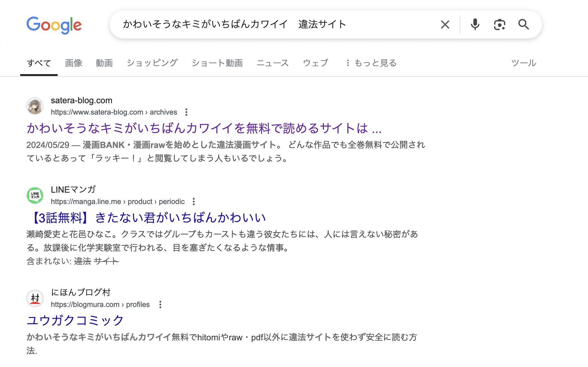Click the Google logo
This screenshot has height=367, width=588.
click(x=54, y=25)
